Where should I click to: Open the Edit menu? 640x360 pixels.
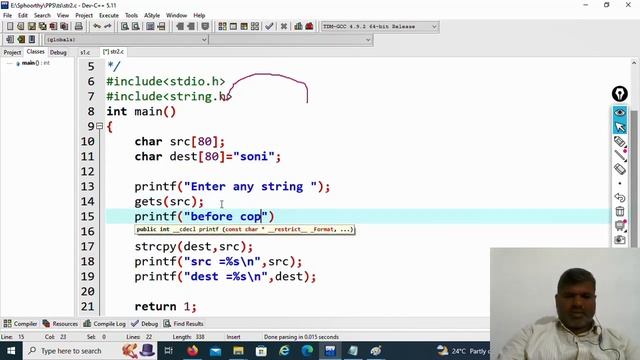point(23,16)
